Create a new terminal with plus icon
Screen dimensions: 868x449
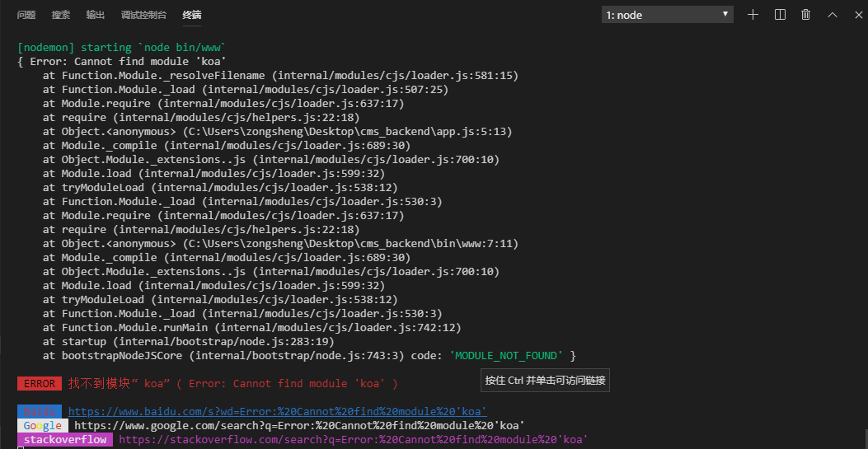(x=753, y=15)
